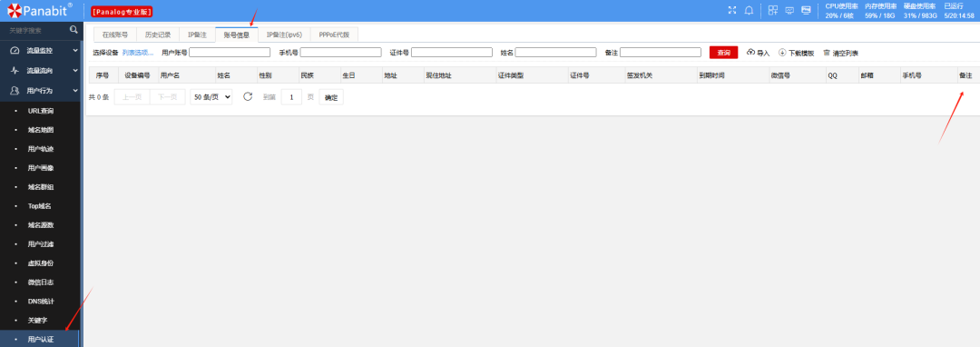Switch to the 在线账号 tab
Viewport: 980px width, 347px height.
115,35
